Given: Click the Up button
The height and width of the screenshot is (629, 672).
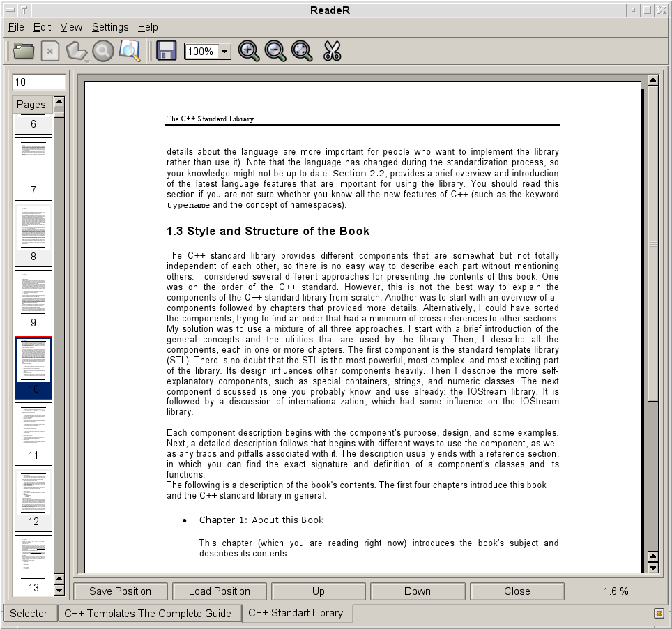Looking at the screenshot, I should [x=319, y=591].
